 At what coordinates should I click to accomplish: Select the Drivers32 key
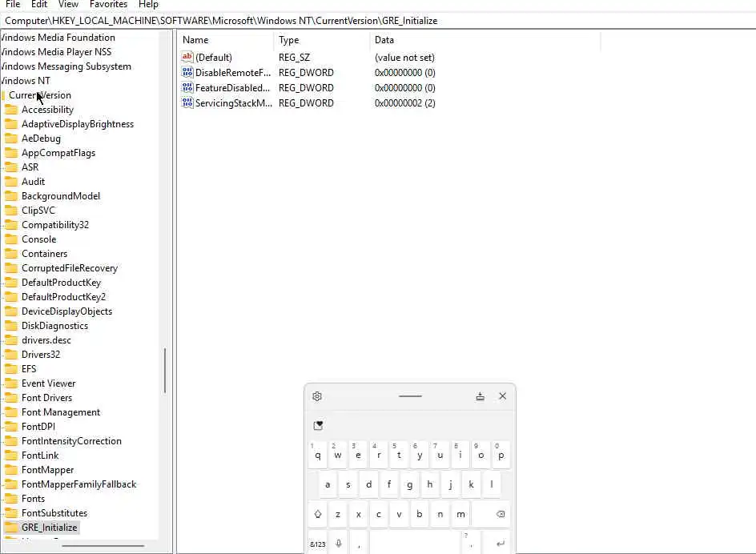pyautogui.click(x=41, y=355)
